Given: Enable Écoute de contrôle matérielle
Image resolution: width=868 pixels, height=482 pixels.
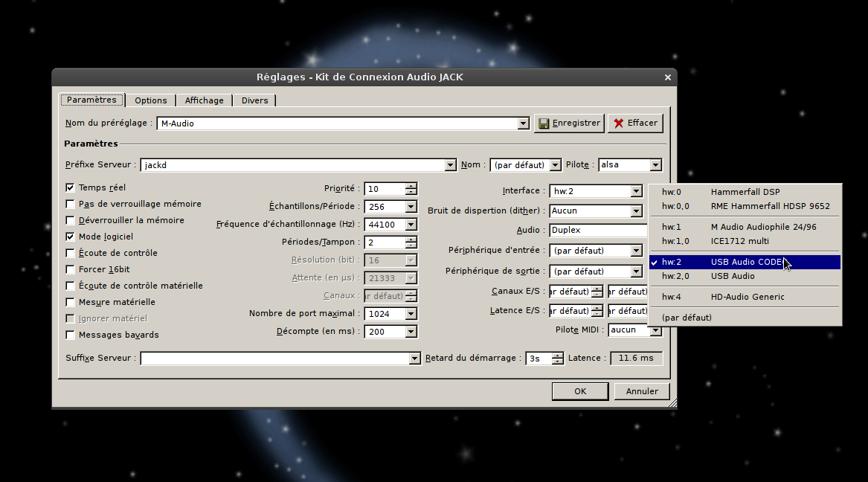Looking at the screenshot, I should (x=70, y=286).
